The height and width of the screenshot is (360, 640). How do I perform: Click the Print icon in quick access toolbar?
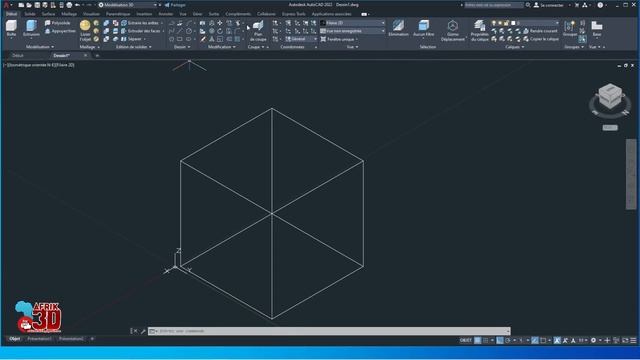pyautogui.click(x=69, y=5)
